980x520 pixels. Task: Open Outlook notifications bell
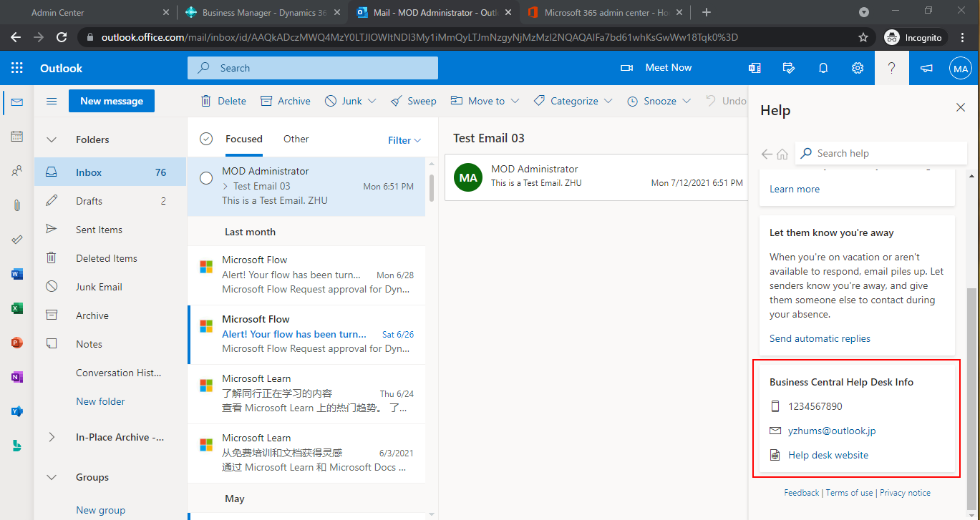(x=823, y=67)
